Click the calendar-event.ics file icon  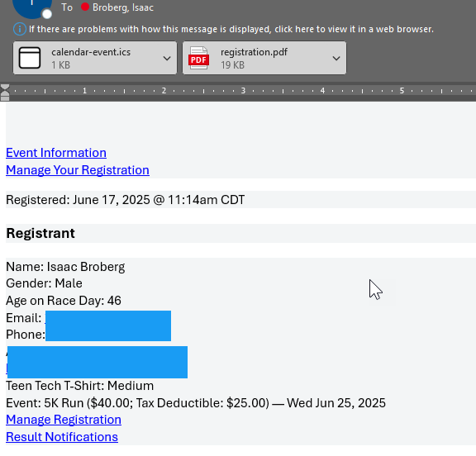pyautogui.click(x=30, y=58)
